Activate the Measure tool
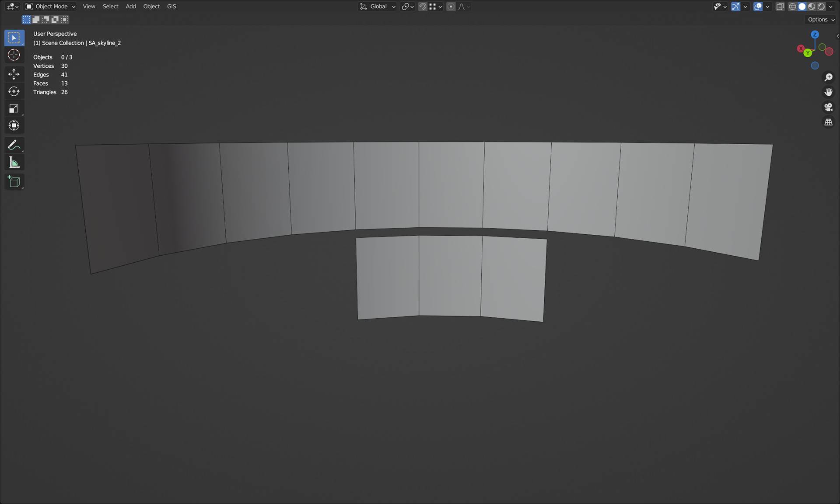Viewport: 840px width, 504px height. tap(14, 163)
